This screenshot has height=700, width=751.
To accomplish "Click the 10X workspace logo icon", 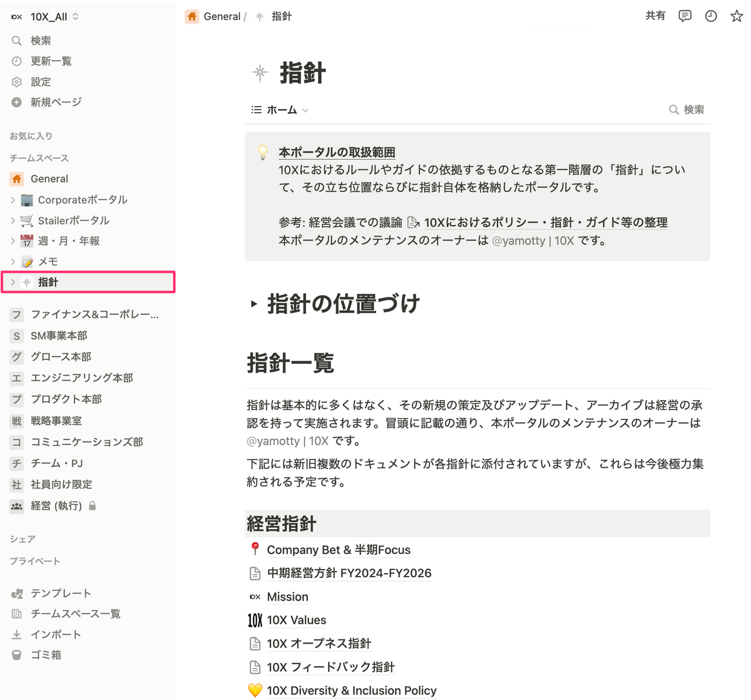I will (17, 17).
